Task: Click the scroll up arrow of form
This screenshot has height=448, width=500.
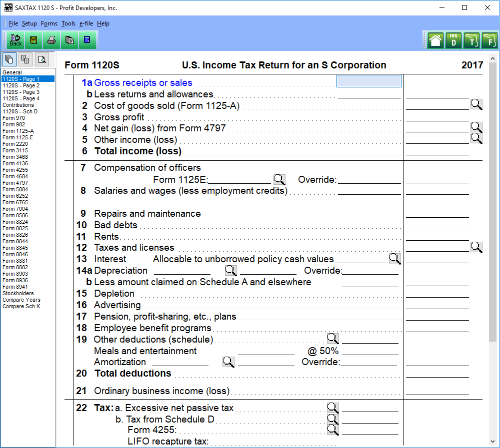Action: (492, 58)
